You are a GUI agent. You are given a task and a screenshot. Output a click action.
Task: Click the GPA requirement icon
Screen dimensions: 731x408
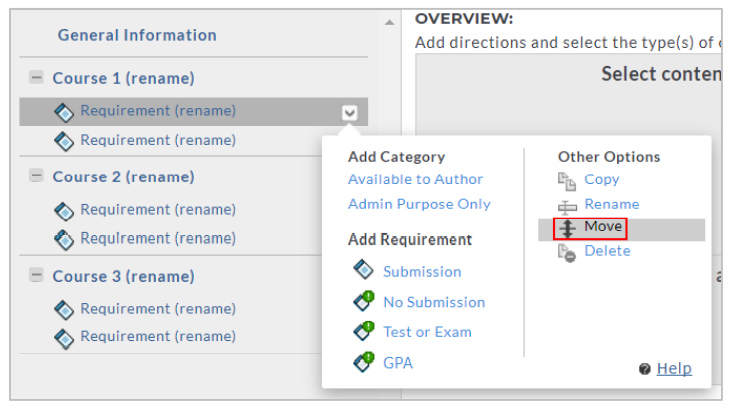(x=364, y=362)
